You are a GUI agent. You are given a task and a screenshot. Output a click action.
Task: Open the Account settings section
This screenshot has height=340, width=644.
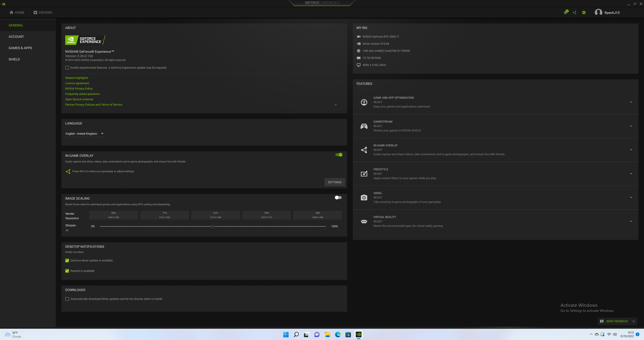pyautogui.click(x=16, y=37)
